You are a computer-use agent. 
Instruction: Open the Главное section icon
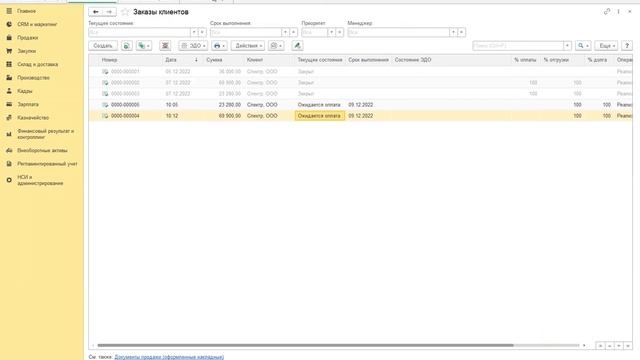[9, 11]
